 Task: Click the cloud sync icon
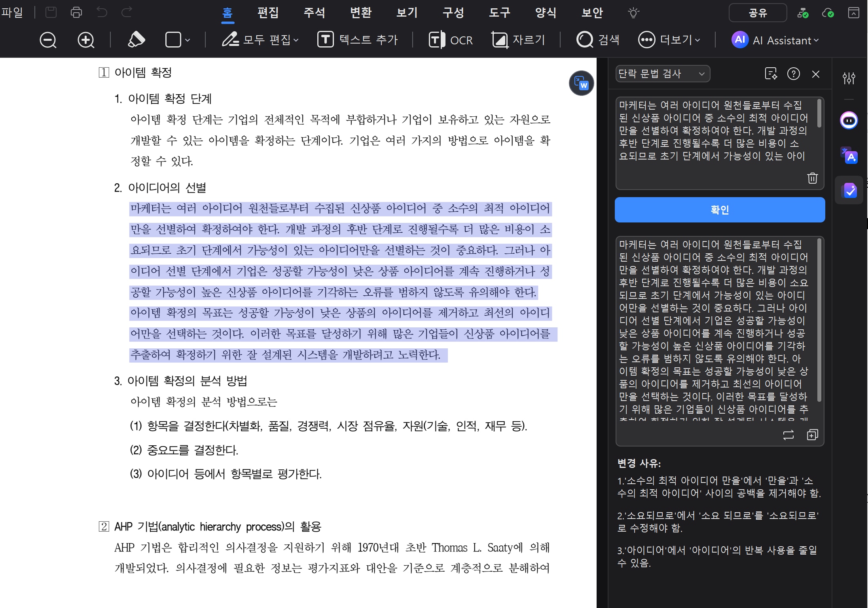tap(828, 13)
